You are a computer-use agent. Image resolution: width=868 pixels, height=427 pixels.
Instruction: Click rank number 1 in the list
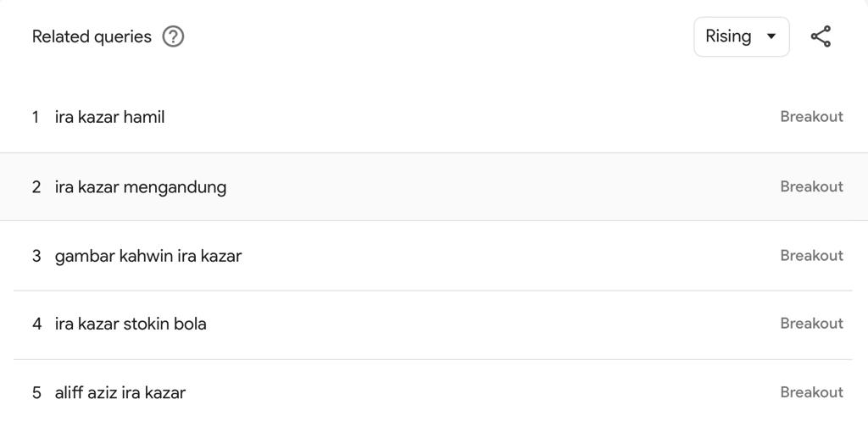[x=36, y=117]
